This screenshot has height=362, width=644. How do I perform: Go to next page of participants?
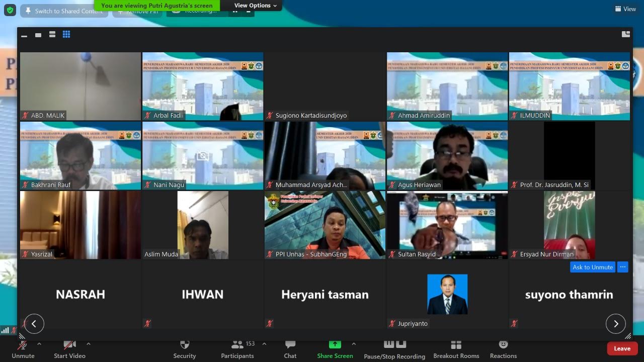tap(615, 324)
